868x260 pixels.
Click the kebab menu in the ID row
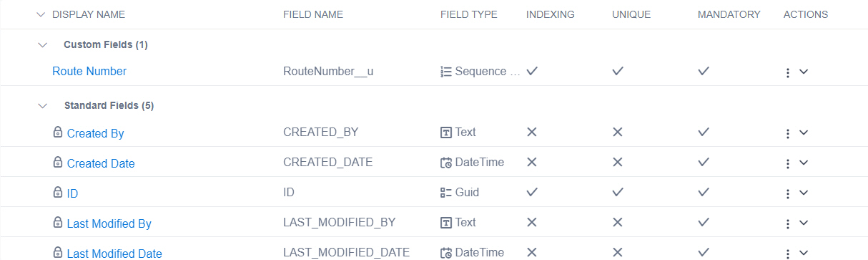[x=787, y=193]
